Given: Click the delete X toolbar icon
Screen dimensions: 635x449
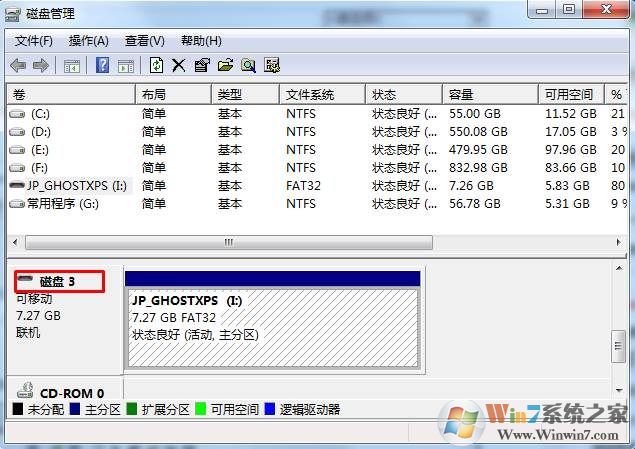Looking at the screenshot, I should pos(179,65).
